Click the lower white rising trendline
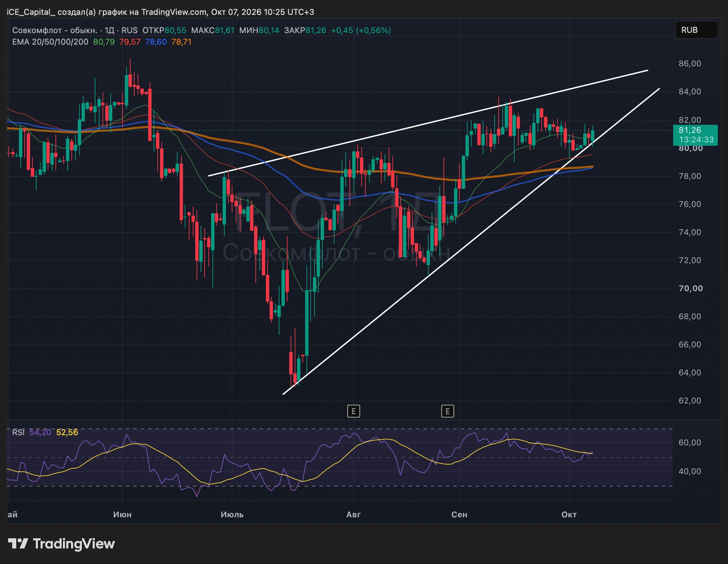 [x=471, y=241]
